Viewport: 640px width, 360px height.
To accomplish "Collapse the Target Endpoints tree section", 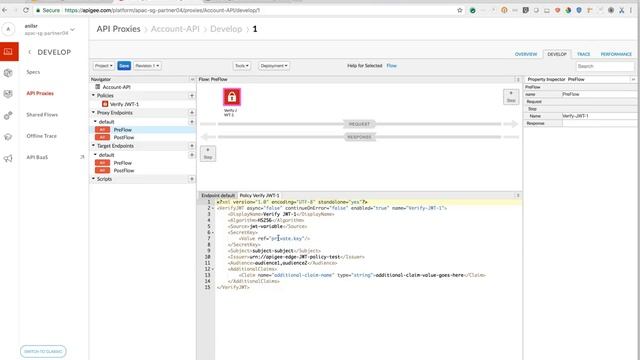I will click(93, 146).
